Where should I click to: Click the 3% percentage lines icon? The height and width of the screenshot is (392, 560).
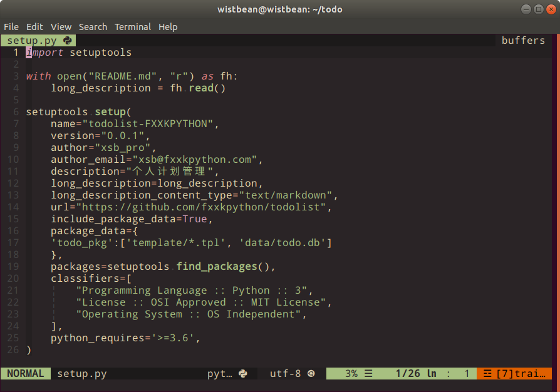coord(368,373)
